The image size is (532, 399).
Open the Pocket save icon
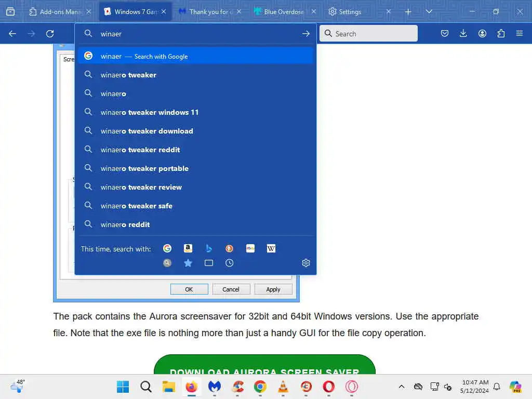445,33
